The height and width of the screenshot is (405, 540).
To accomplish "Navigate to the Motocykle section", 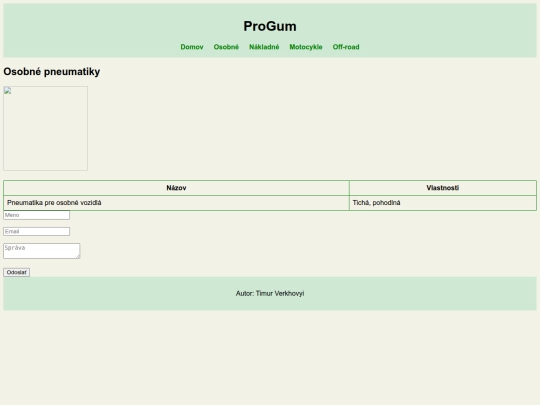I will tap(306, 47).
